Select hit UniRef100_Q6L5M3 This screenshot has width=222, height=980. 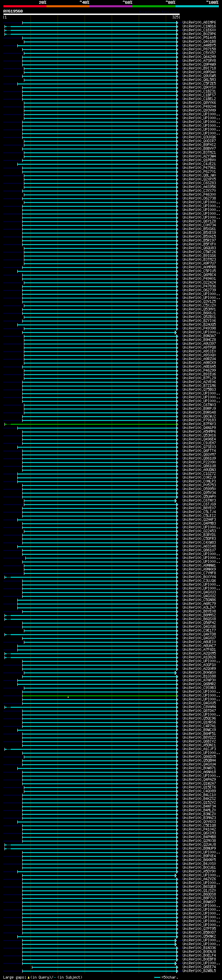[x=199, y=80]
